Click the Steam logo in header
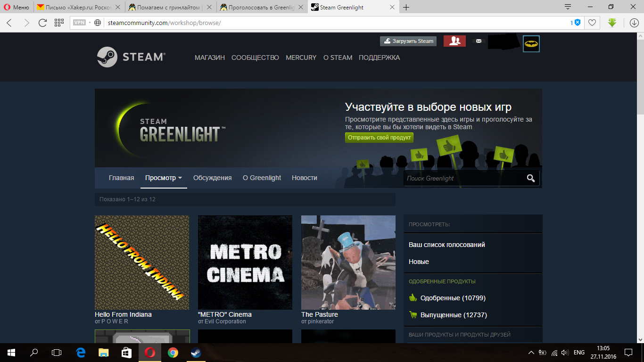The width and height of the screenshot is (644, 362). [131, 57]
